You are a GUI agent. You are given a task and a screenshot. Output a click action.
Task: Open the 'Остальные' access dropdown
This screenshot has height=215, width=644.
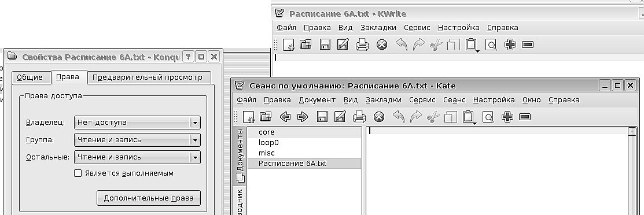[137, 157]
